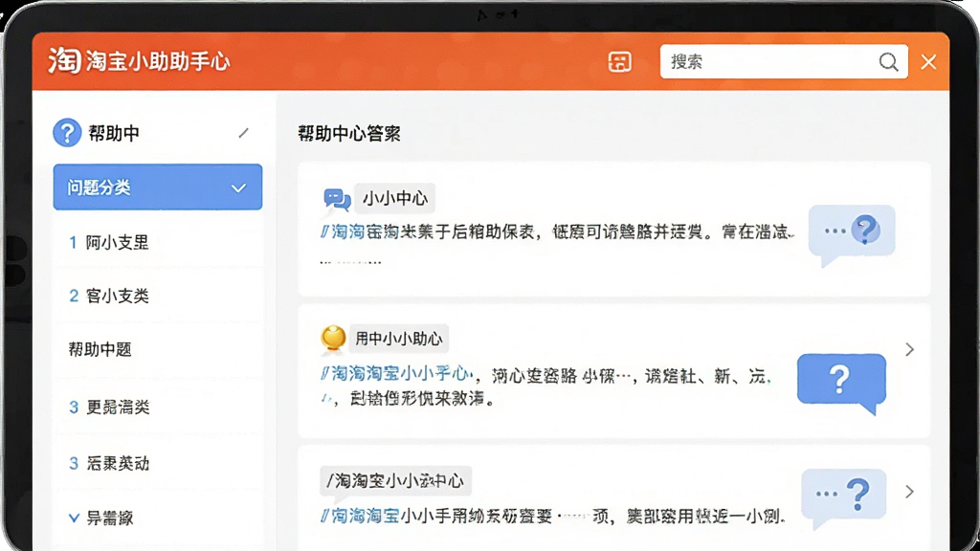Focus the 搜索 search input field
This screenshot has width=980, height=551.
click(x=784, y=61)
